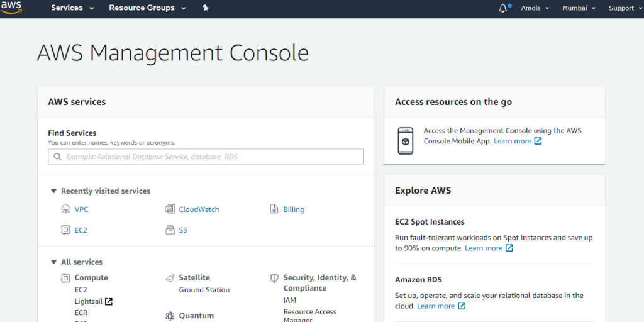Click the CloudWatch service icon
This screenshot has width=644, height=322.
170,209
